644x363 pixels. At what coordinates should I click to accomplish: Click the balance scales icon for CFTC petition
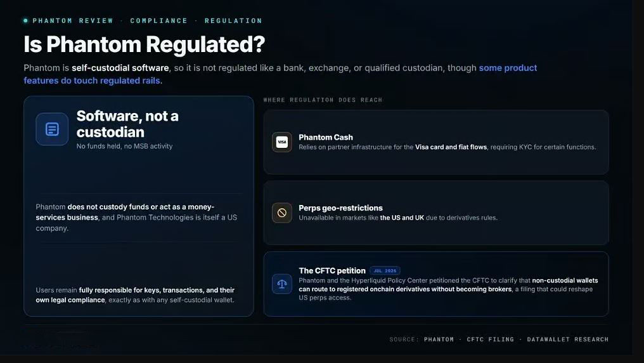click(x=281, y=284)
